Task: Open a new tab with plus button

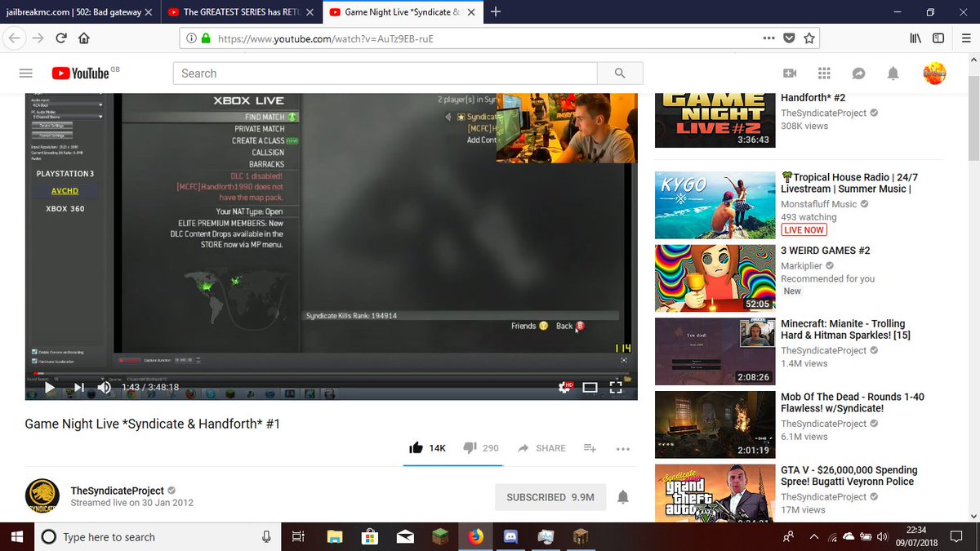Action: pyautogui.click(x=496, y=11)
